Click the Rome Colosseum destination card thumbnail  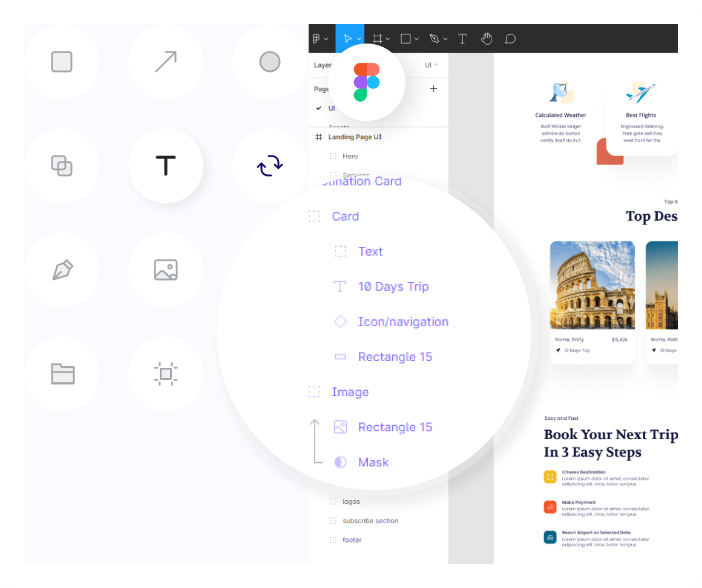pyautogui.click(x=592, y=284)
